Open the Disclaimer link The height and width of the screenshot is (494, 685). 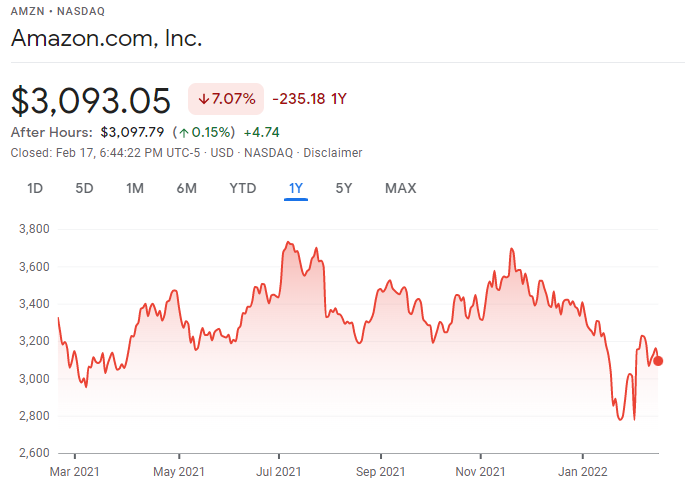tap(333, 153)
